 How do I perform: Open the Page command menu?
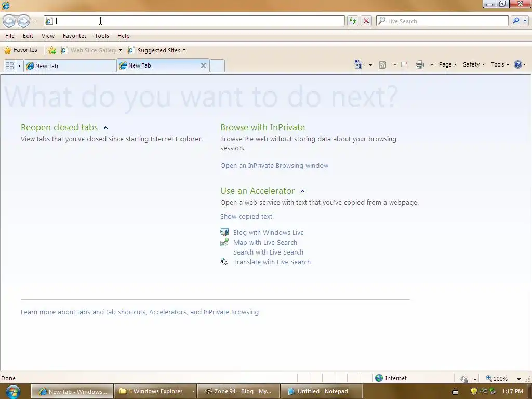[x=447, y=64]
